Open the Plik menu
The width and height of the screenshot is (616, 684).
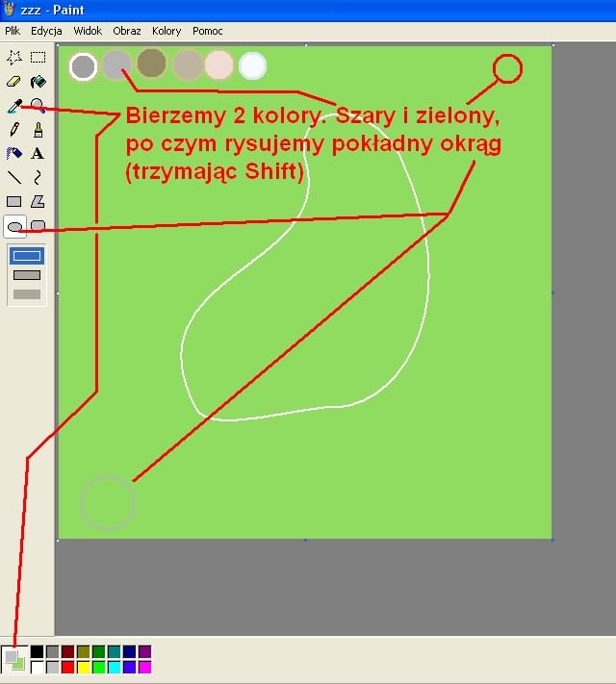13,31
